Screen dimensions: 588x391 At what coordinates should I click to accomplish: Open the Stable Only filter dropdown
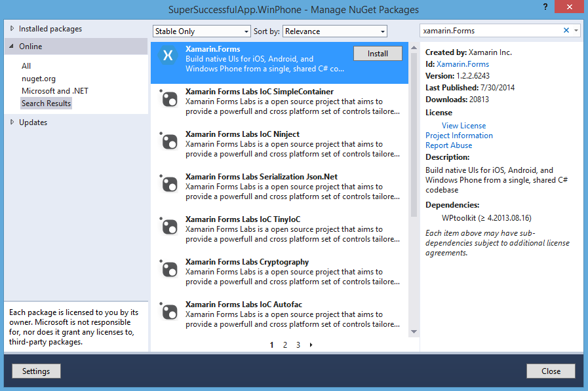[202, 31]
